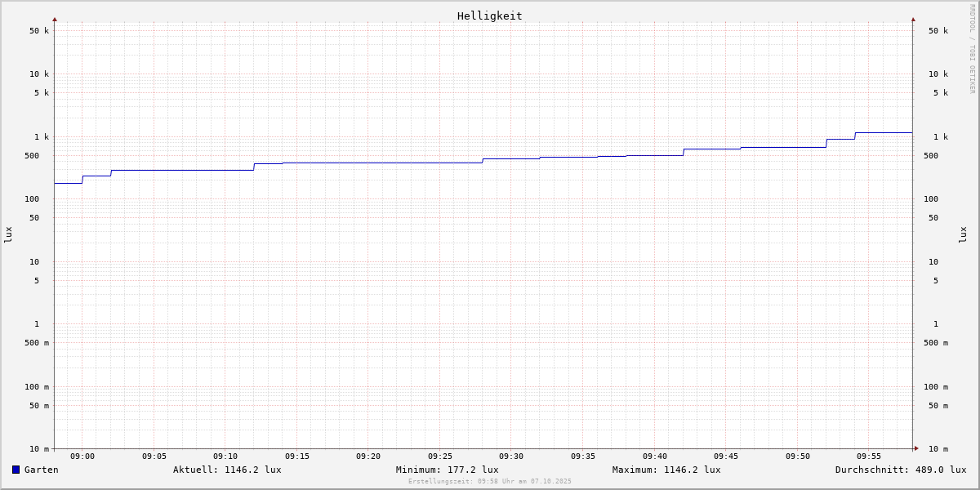Viewport: 980px width, 490px height.
Task: Click the right vertical lux axis title
Action: tap(963, 234)
